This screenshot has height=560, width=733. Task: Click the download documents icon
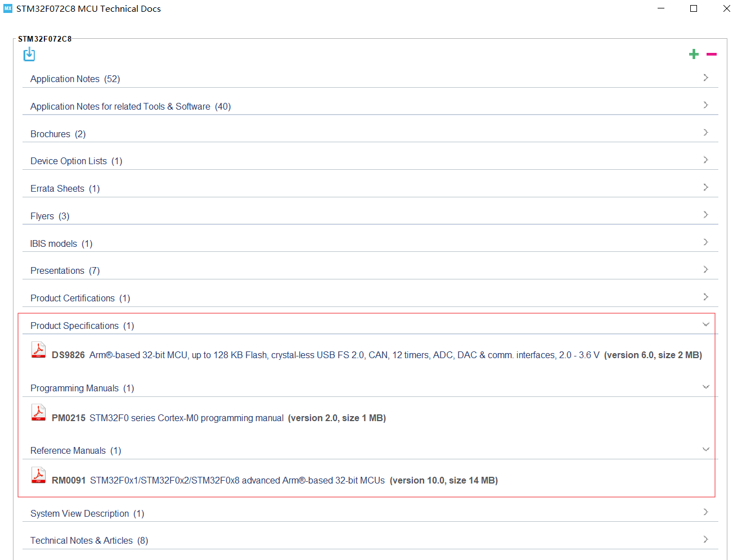pos(29,55)
